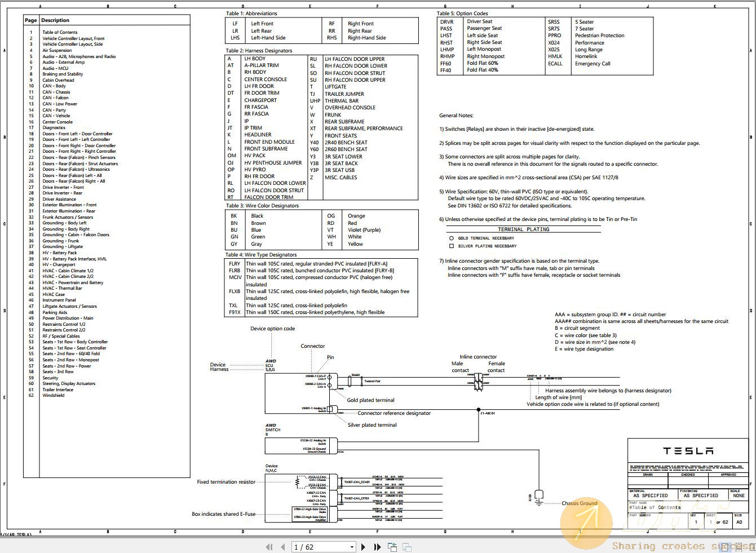The image size is (756, 553).
Task: Click 'Left-Hand Side' in abbreviations table
Action: pyautogui.click(x=268, y=38)
